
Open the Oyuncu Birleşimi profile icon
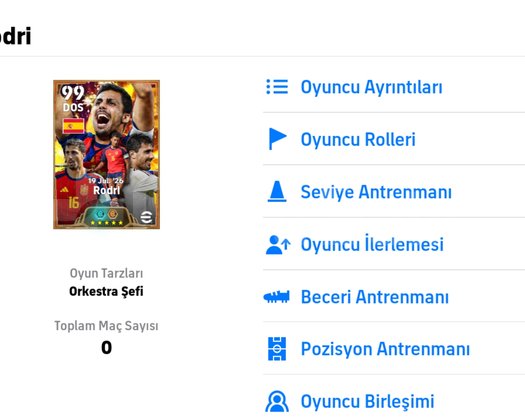pos(277,401)
